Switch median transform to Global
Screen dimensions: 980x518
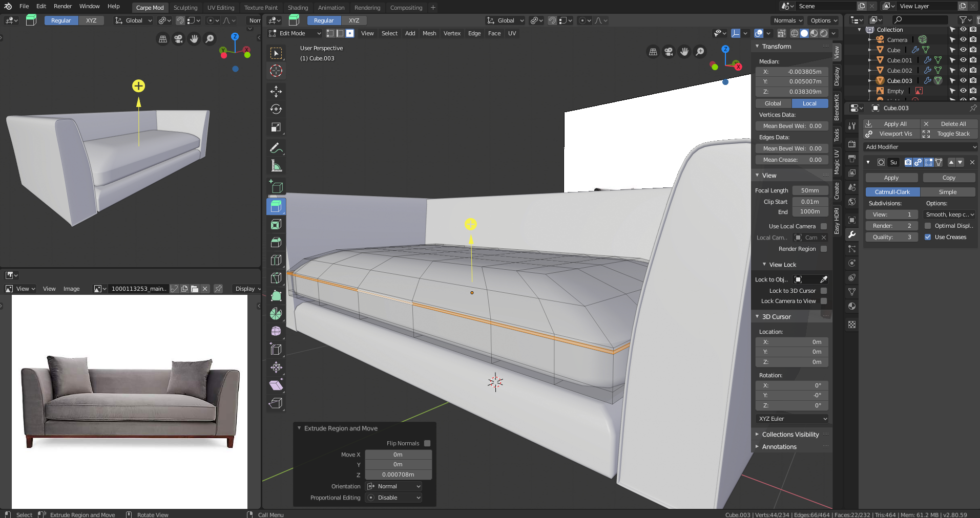pyautogui.click(x=773, y=103)
